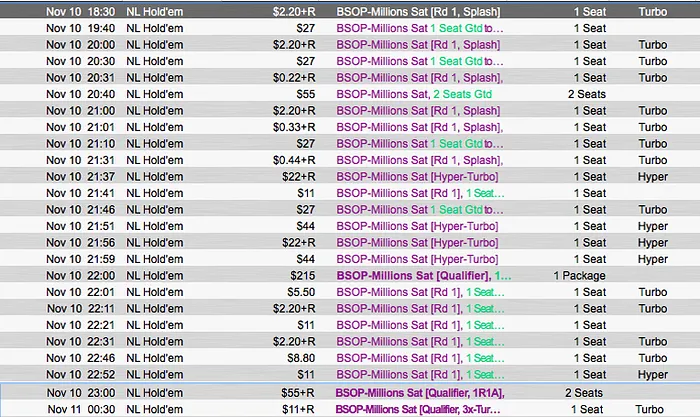Pick the Nov 10 22:11 tournament row
700x417 pixels.
(350, 309)
